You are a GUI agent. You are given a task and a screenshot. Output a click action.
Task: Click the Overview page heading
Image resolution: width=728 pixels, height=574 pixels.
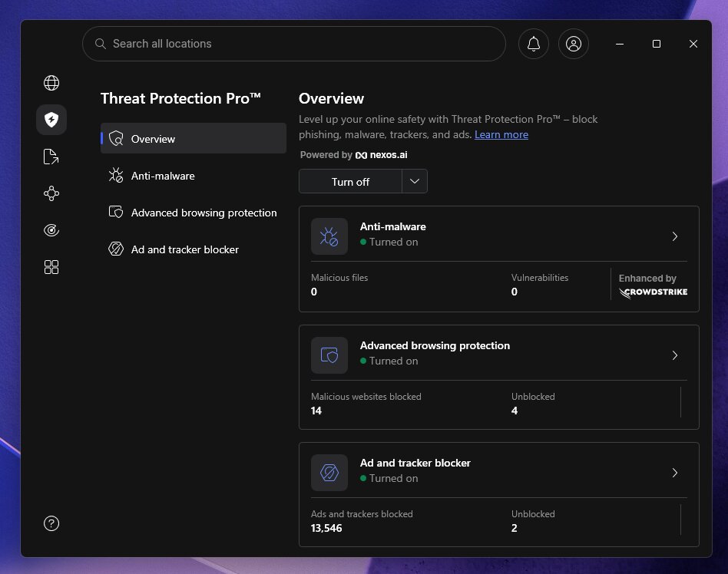click(x=332, y=98)
